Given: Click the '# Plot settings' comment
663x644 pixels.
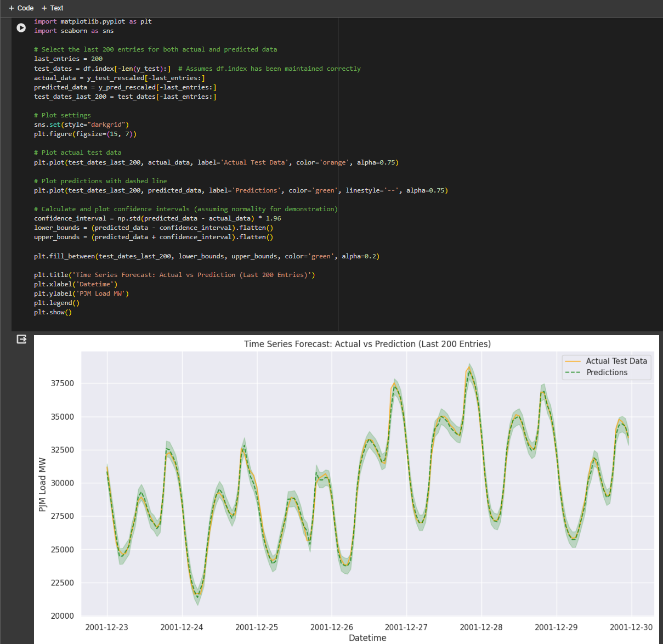Looking at the screenshot, I should point(63,115).
